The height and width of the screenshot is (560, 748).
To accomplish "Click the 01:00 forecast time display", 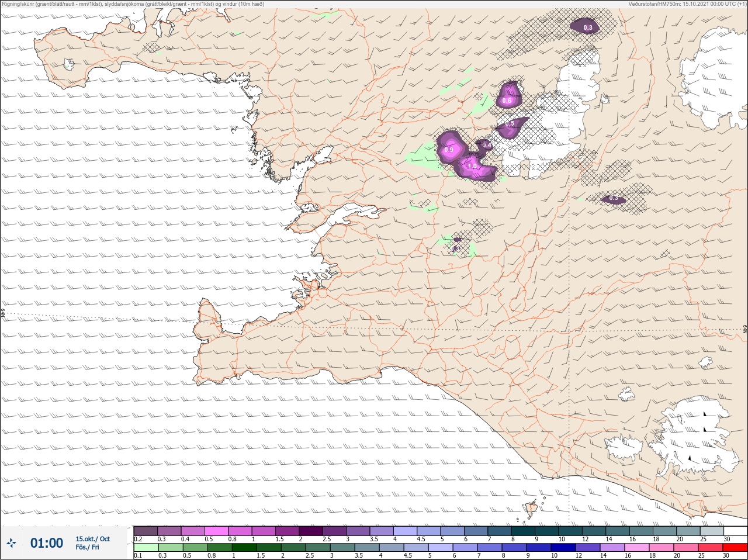I will (47, 543).
